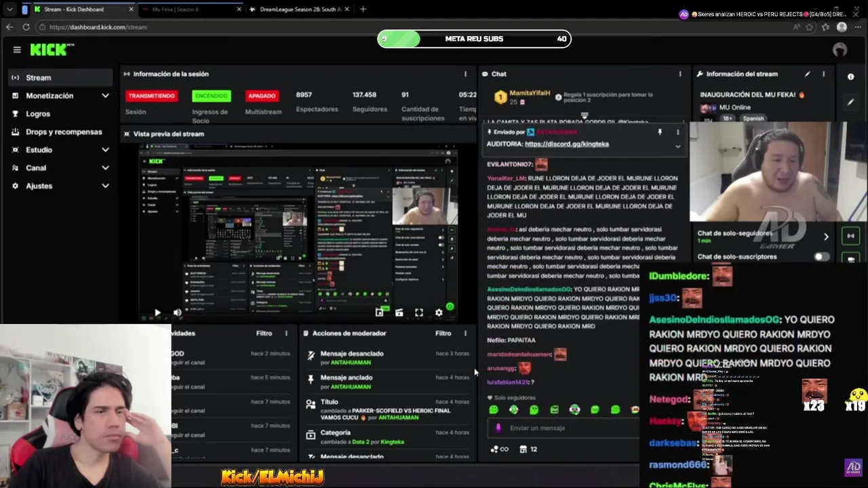Click the MU Online category
Image resolution: width=868 pixels, height=488 pixels.
click(x=734, y=107)
